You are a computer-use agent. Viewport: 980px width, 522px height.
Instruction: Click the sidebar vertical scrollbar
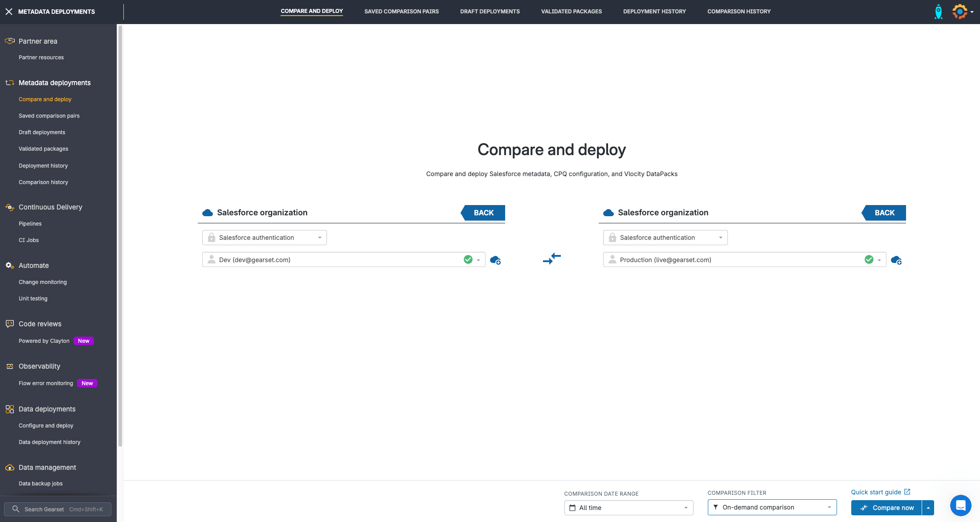(120, 236)
